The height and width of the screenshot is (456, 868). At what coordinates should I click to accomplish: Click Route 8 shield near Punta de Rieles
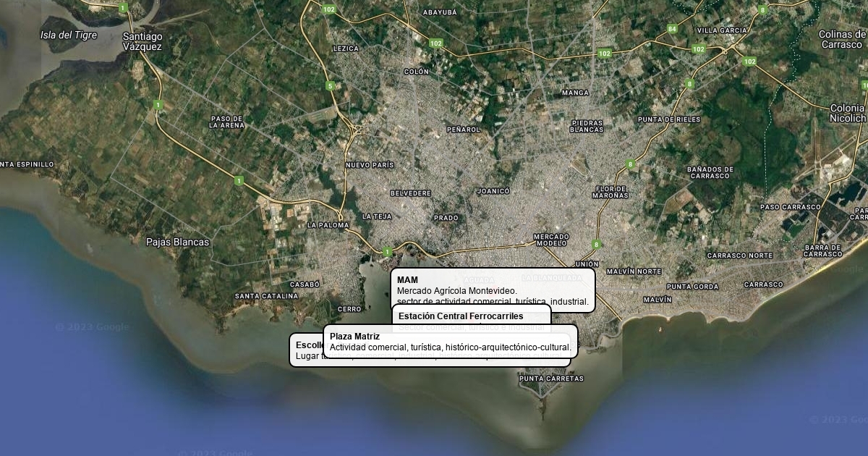point(689,84)
